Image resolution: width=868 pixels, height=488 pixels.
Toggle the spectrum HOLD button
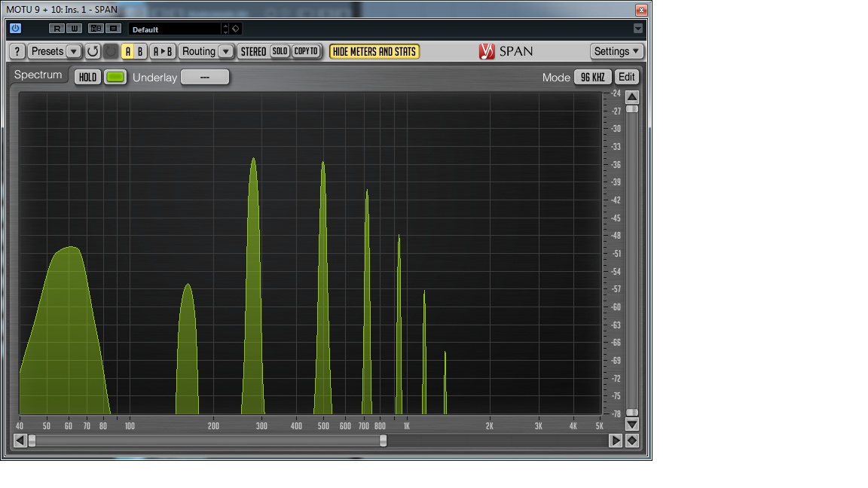click(87, 77)
